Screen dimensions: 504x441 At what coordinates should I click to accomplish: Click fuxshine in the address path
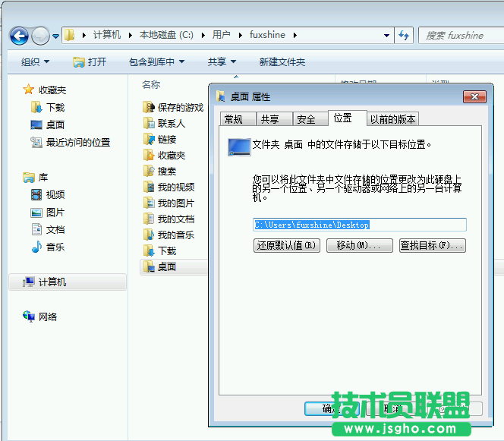tap(267, 35)
